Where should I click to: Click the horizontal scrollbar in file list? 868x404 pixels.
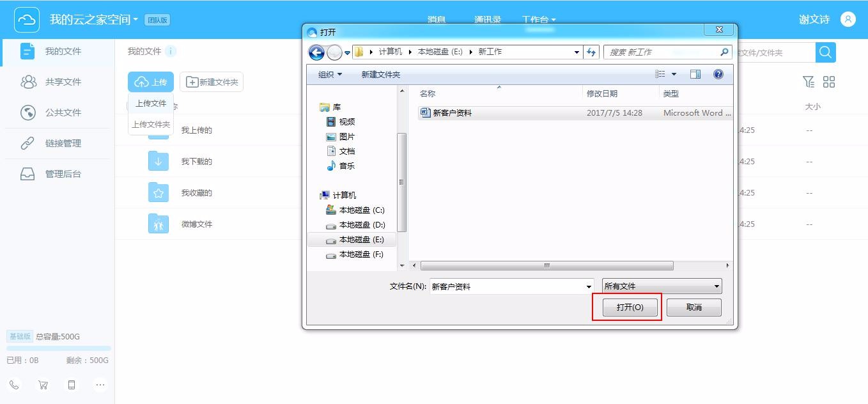(x=546, y=265)
